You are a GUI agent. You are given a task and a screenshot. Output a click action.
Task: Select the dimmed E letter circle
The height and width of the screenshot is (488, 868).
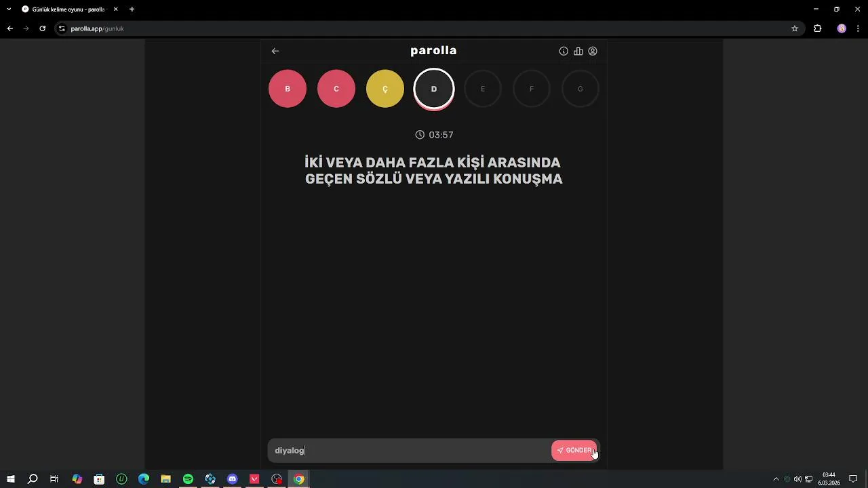[483, 89]
